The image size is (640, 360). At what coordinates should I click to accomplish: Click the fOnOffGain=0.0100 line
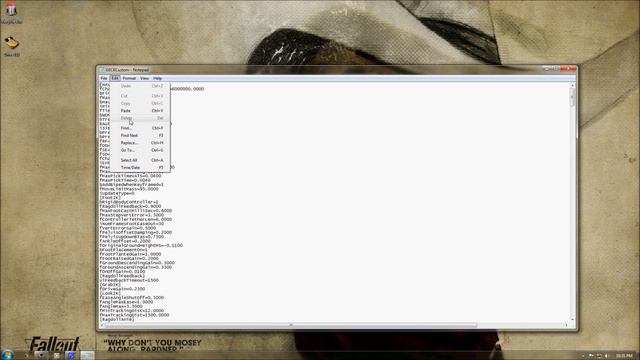tap(122, 271)
